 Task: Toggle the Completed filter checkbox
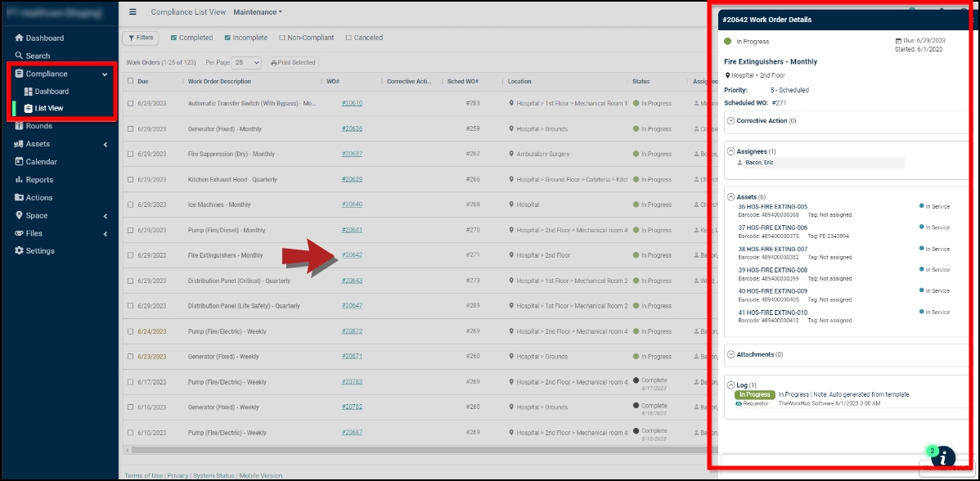coord(173,38)
